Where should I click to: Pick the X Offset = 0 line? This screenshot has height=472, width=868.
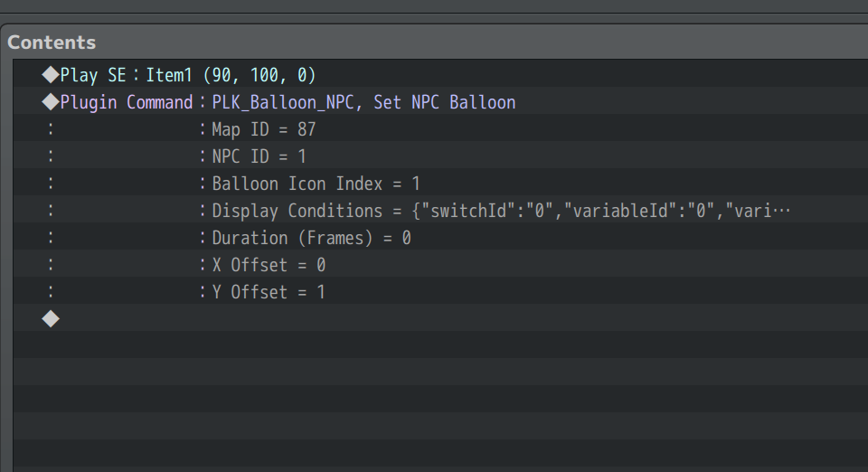click(269, 265)
